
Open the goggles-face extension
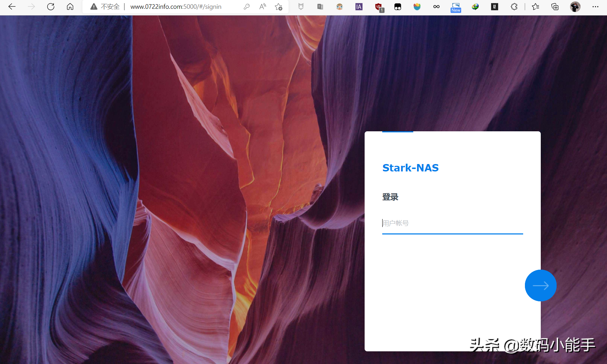coord(340,7)
